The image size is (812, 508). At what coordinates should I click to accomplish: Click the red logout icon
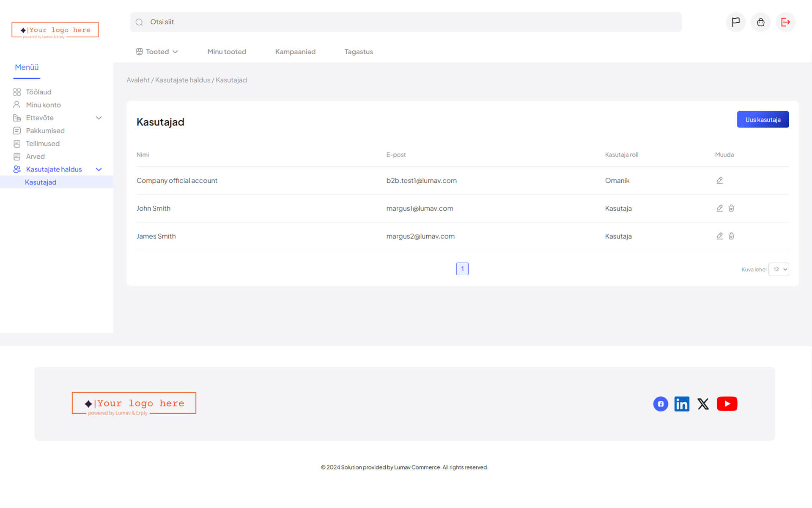pos(785,22)
